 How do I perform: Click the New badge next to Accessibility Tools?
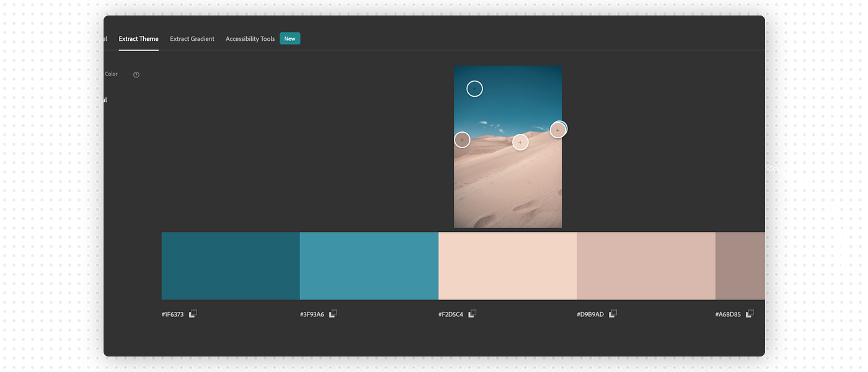click(x=290, y=38)
